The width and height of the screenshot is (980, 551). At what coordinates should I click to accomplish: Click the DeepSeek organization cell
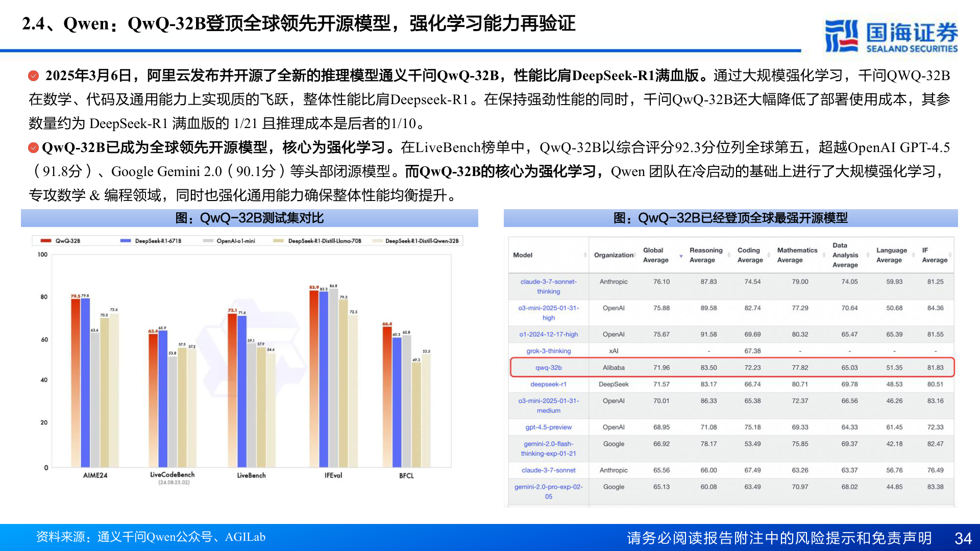click(x=614, y=385)
